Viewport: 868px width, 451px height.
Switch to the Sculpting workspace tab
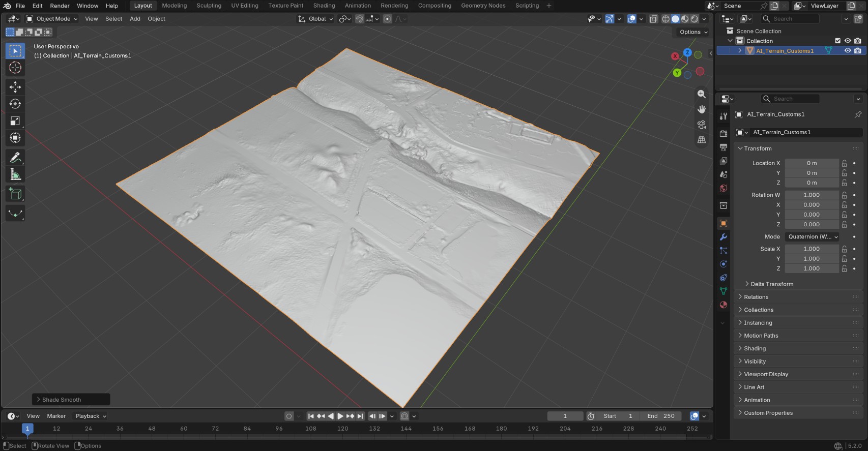coord(209,6)
